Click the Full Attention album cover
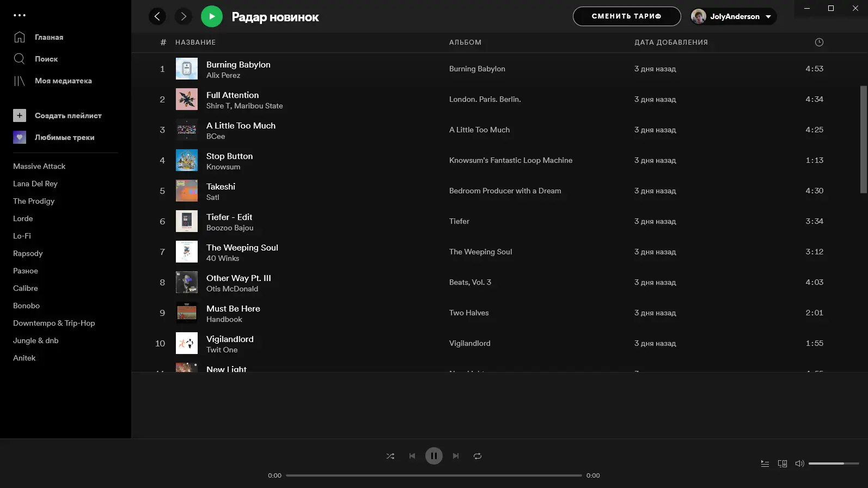Screen dimensions: 868x488 pos(187,99)
